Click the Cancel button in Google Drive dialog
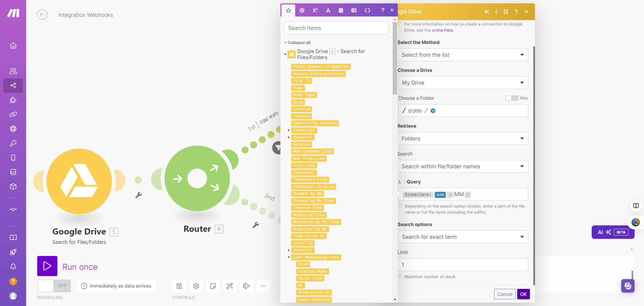644x306 pixels. (x=504, y=294)
